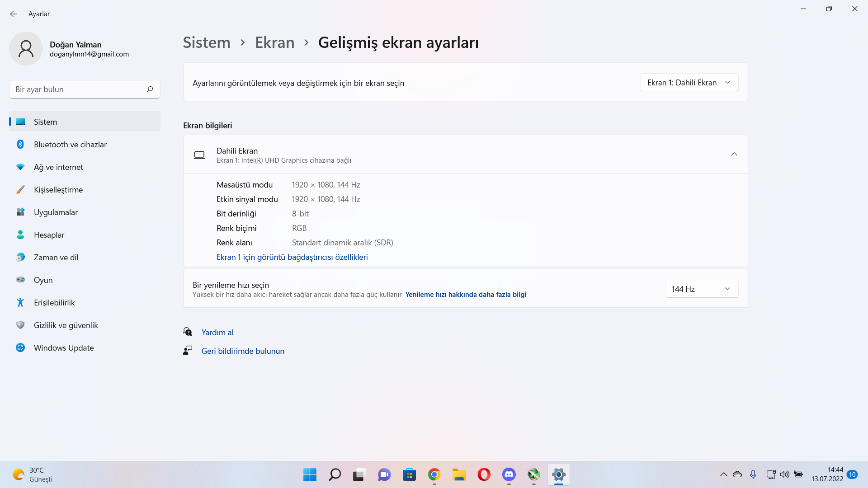The image size is (868, 488).
Task: Select Uygulamalar in the sidebar
Action: click(56, 212)
